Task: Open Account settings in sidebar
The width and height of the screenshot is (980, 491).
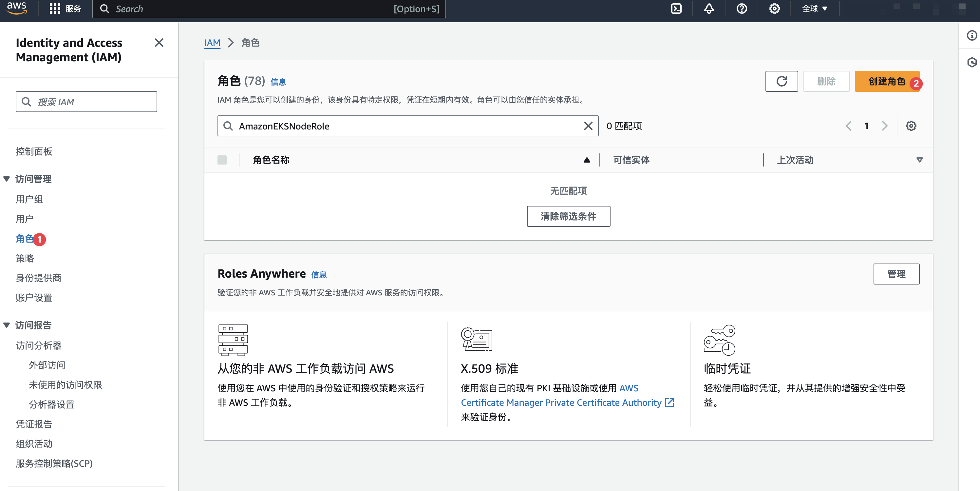Action: (34, 298)
